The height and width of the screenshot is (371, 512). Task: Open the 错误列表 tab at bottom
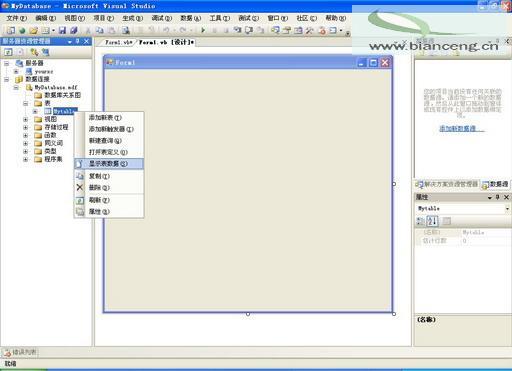coord(20,352)
